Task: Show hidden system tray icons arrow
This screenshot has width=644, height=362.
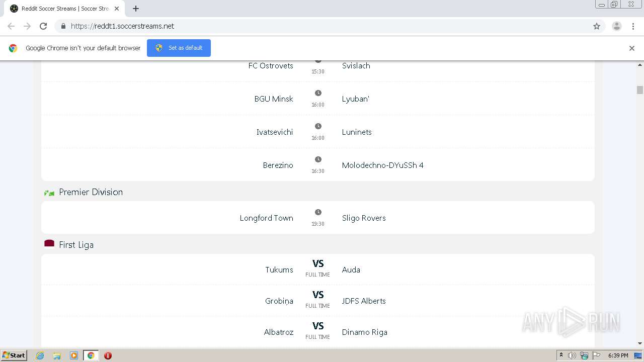Action: (561, 355)
